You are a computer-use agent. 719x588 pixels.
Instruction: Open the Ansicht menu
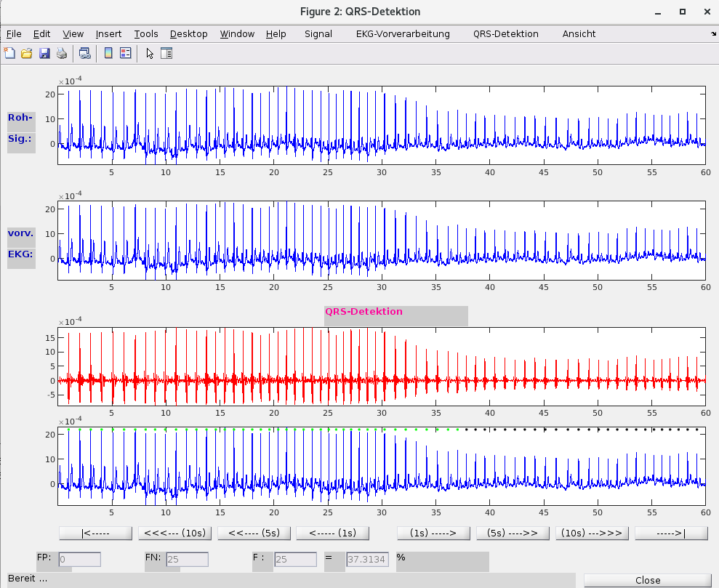(579, 33)
